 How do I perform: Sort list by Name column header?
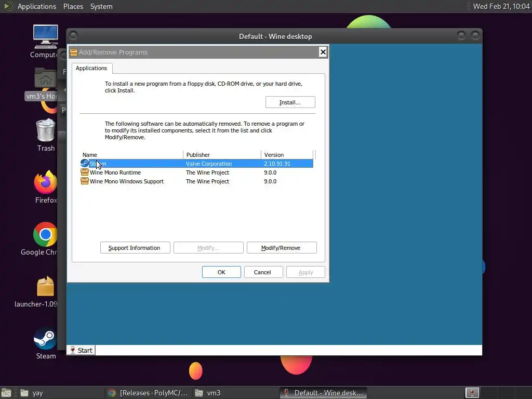coord(131,155)
